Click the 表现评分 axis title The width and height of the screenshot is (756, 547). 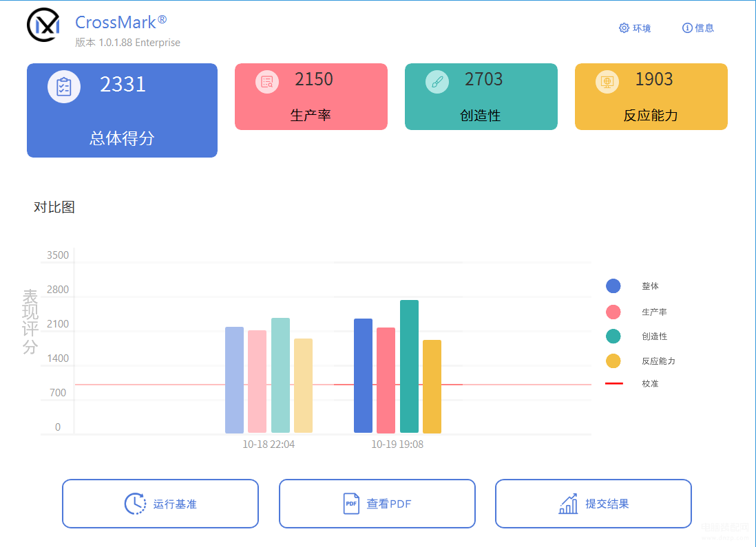(x=30, y=321)
